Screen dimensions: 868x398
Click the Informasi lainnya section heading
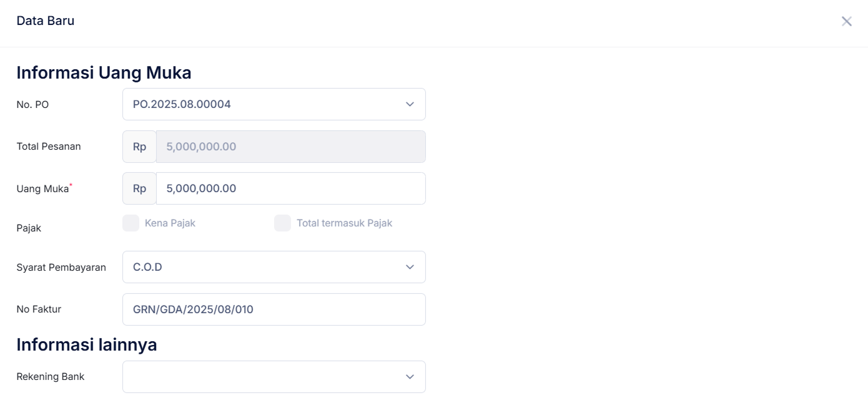click(x=86, y=344)
